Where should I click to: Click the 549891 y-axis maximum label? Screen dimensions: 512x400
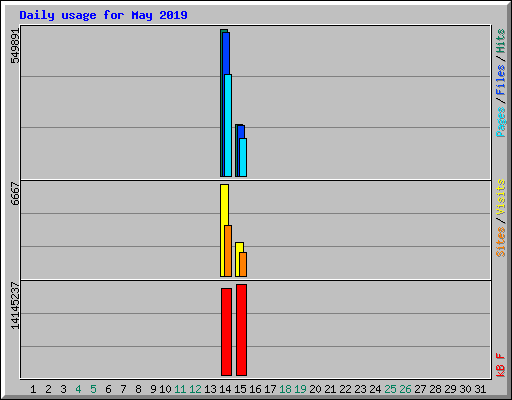click(x=15, y=46)
